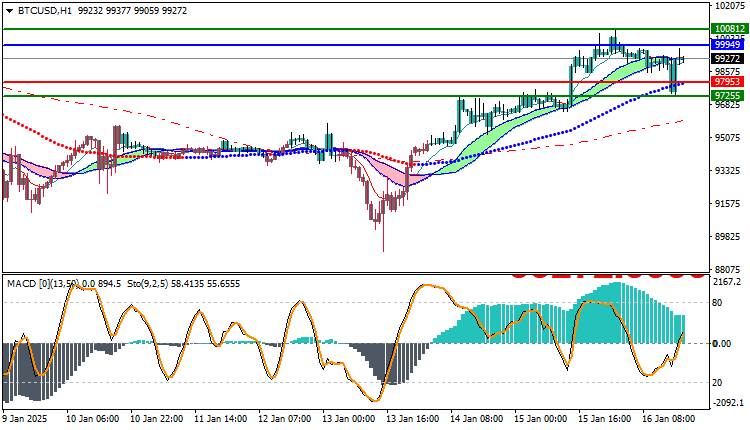This screenshot has width=750, height=430.
Task: Click the 89825 price scale value
Action: (x=729, y=236)
